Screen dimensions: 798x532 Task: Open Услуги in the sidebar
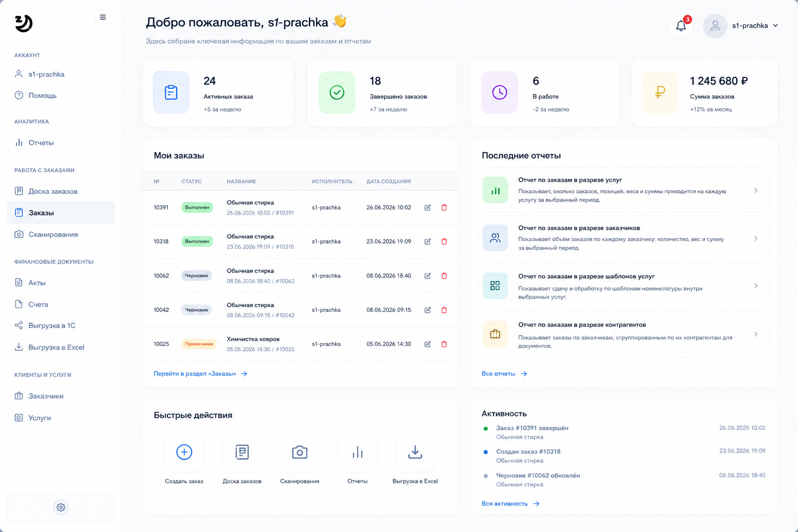61,418
